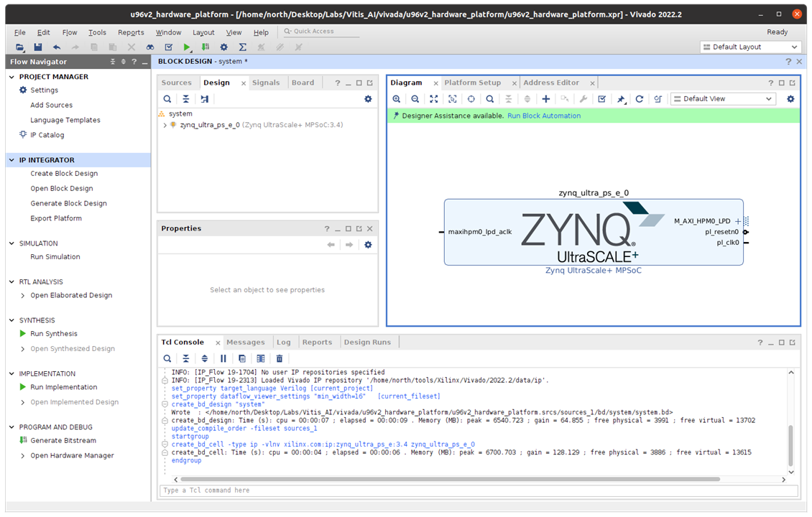Collapse all in the Design panel toolbar

[x=186, y=99]
